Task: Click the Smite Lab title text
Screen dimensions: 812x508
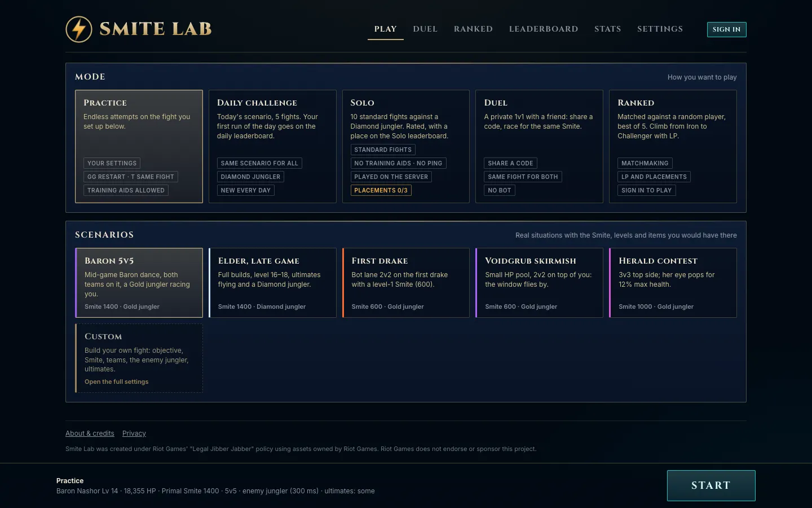Action: tap(156, 29)
